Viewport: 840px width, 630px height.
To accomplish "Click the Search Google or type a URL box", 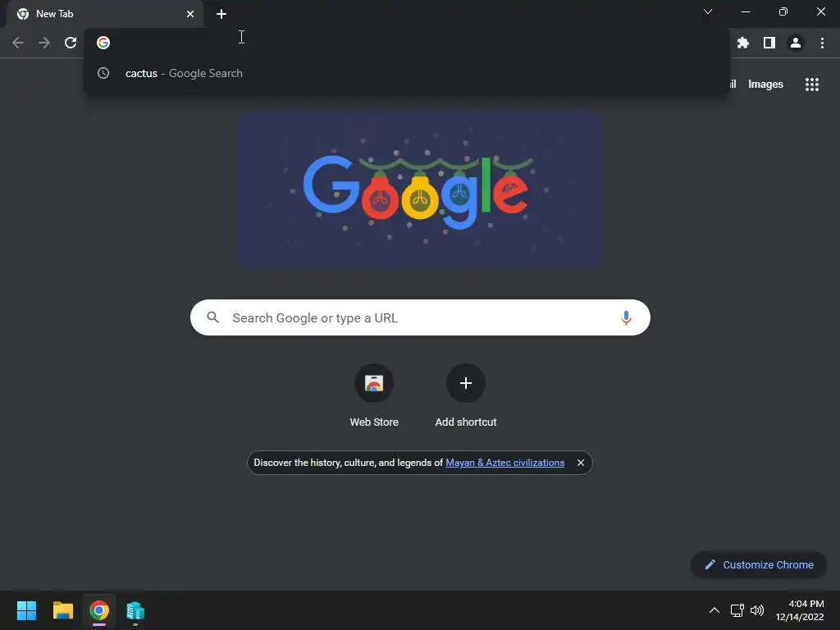I will click(x=420, y=317).
